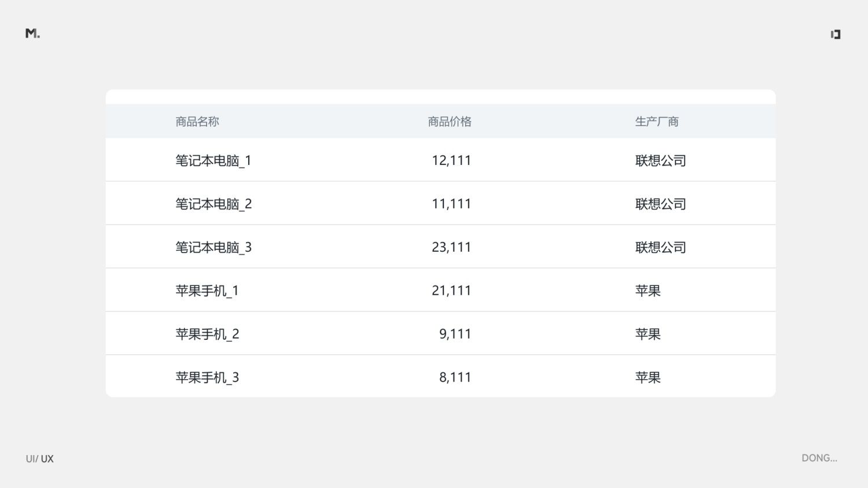
Task: Click 苹果 in the 苹果手机_3 row
Action: click(x=648, y=377)
